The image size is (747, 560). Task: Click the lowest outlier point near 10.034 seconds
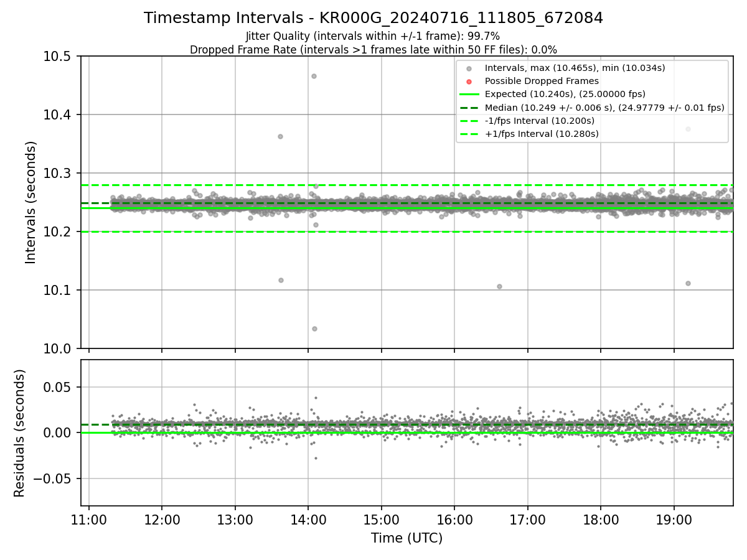pos(314,329)
